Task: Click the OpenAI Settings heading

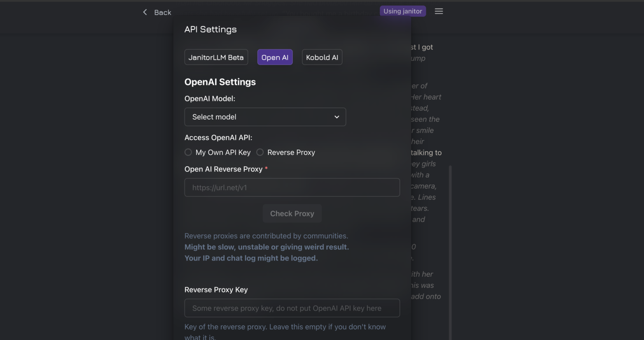Action: point(220,82)
